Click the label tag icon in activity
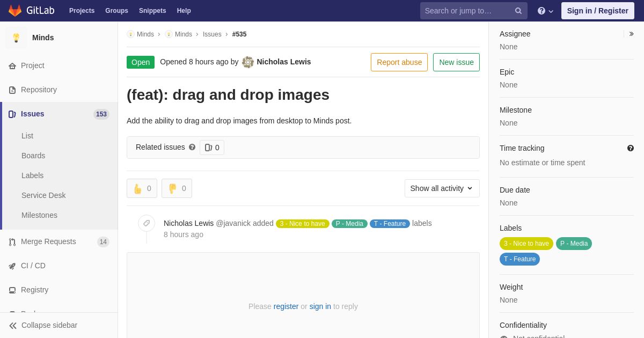 (x=147, y=223)
